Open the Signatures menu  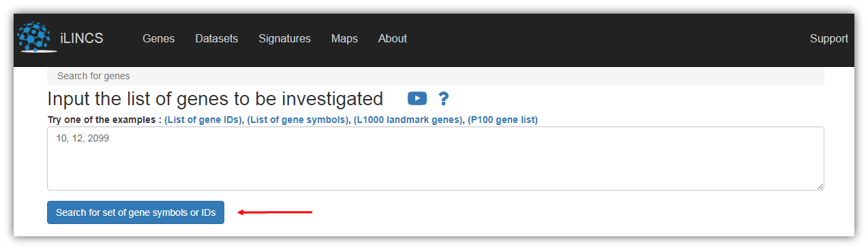coord(284,38)
